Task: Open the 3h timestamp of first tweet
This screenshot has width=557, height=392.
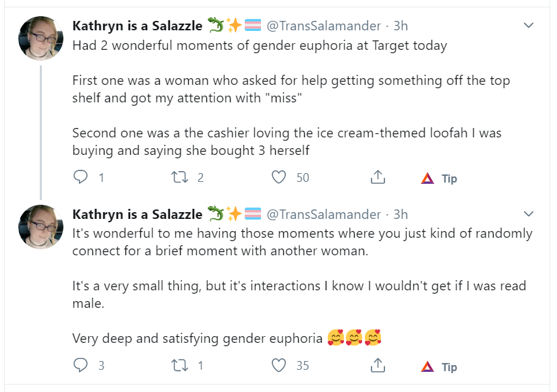Action: 401,26
